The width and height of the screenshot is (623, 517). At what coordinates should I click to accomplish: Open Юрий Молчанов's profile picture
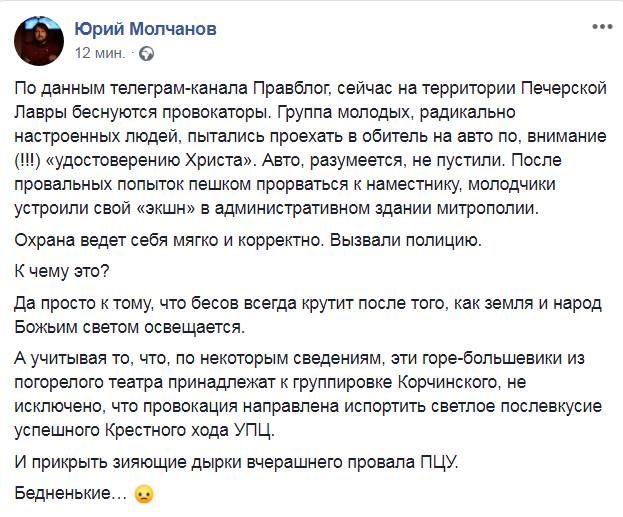[37, 38]
